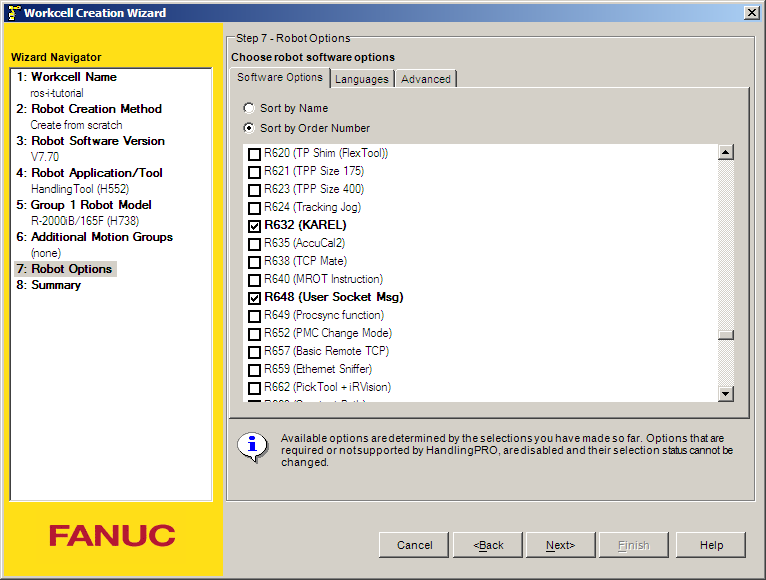Viewport: 766px width, 580px height.
Task: Click the ros-i-tutorial workcell name text
Action: 57,93
